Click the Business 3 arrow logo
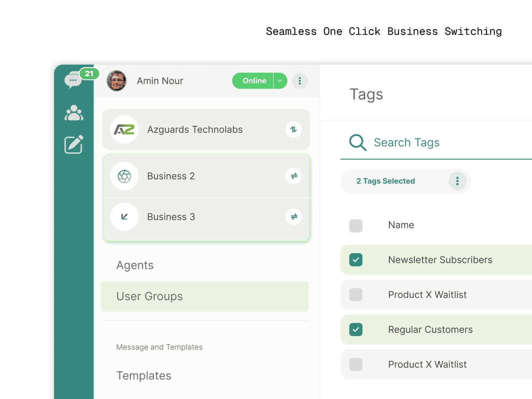The width and height of the screenshot is (532, 399). coord(125,217)
